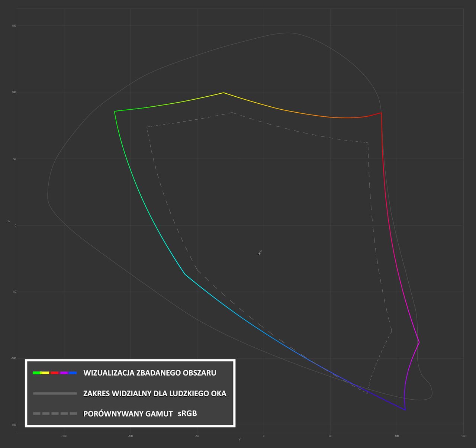Click the 0 tick label on horizontal axis

pyautogui.click(x=263, y=436)
